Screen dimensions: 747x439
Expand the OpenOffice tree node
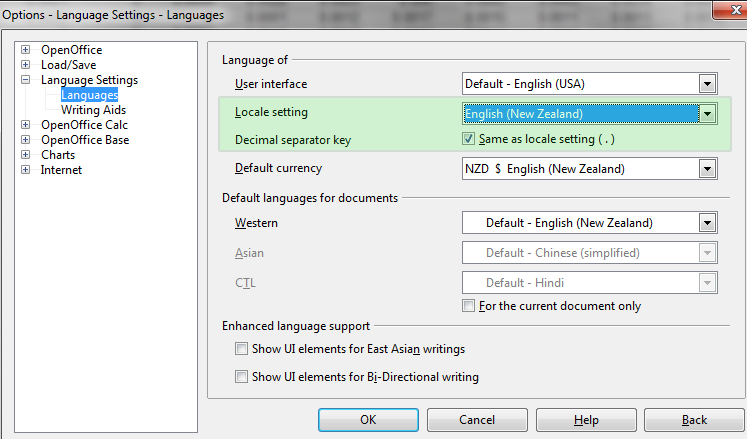(26, 50)
